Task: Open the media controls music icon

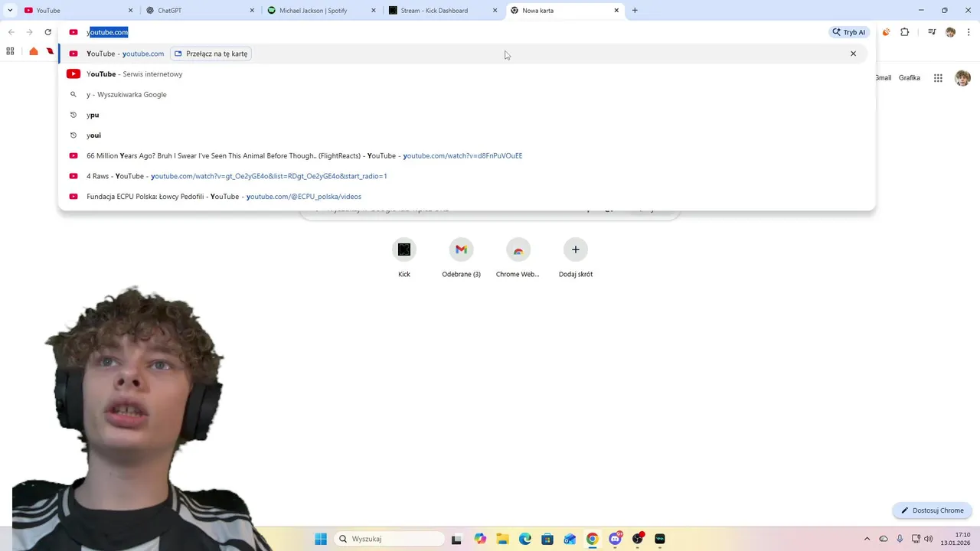Action: [x=932, y=32]
